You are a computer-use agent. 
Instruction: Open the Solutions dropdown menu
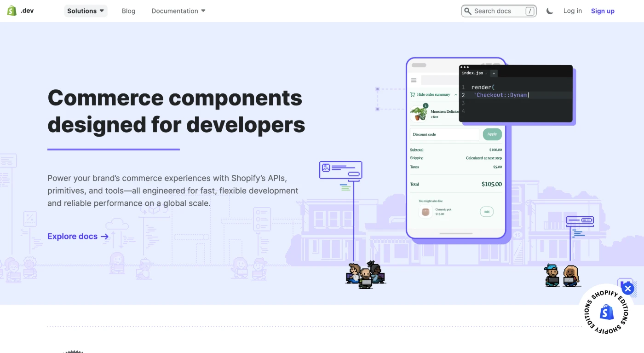coord(86,11)
